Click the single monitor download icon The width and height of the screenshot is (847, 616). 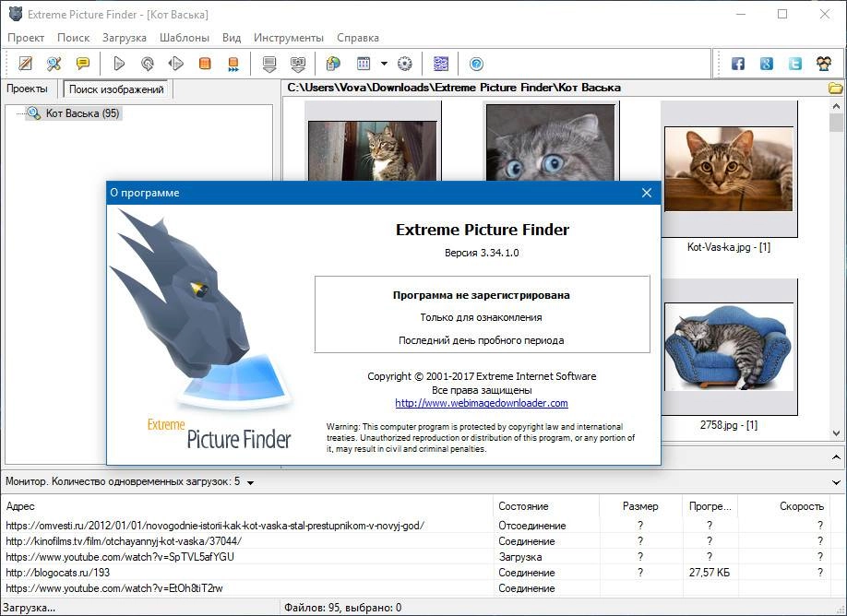point(269,64)
